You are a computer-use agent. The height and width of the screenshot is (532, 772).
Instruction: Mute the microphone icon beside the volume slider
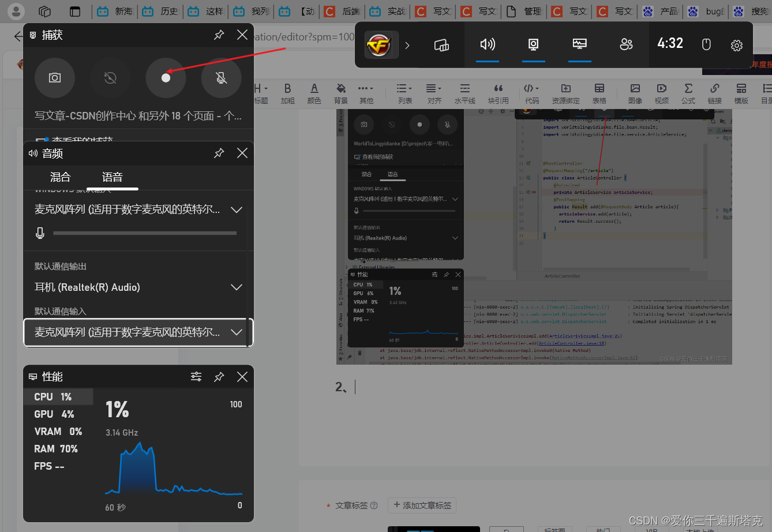tap(40, 233)
